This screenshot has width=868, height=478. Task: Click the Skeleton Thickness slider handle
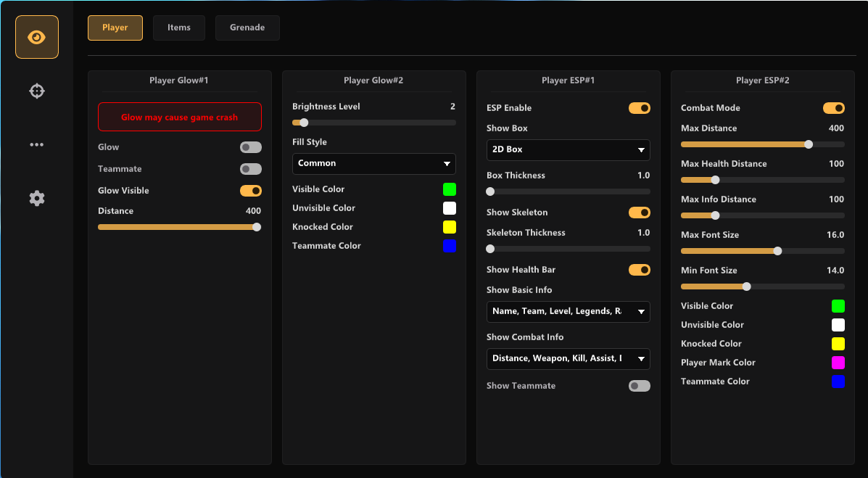[x=490, y=249]
